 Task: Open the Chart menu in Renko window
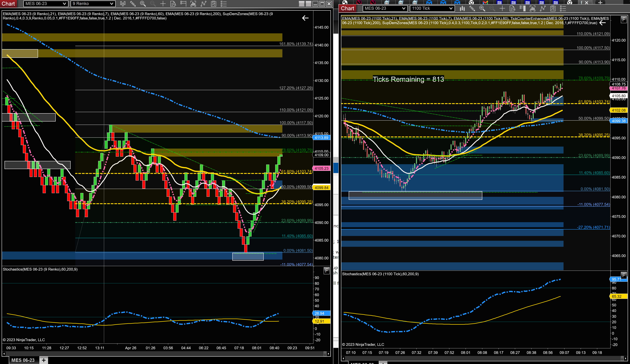tap(8, 4)
